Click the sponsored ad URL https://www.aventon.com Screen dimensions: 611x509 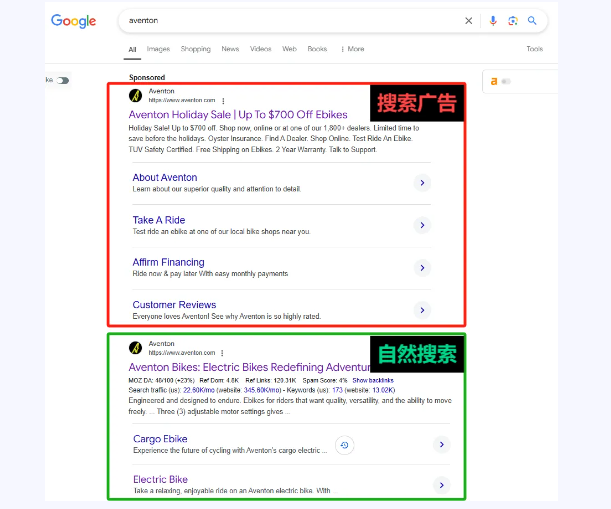click(x=182, y=101)
